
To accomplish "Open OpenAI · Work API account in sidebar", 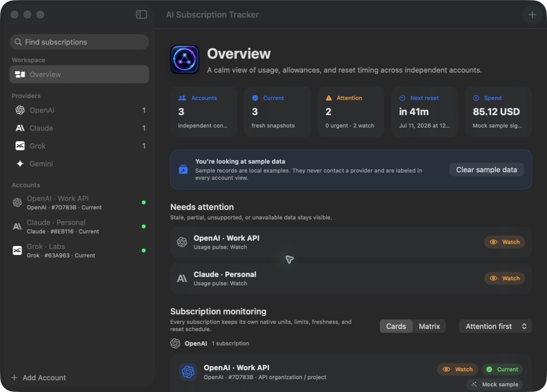I will coord(79,203).
